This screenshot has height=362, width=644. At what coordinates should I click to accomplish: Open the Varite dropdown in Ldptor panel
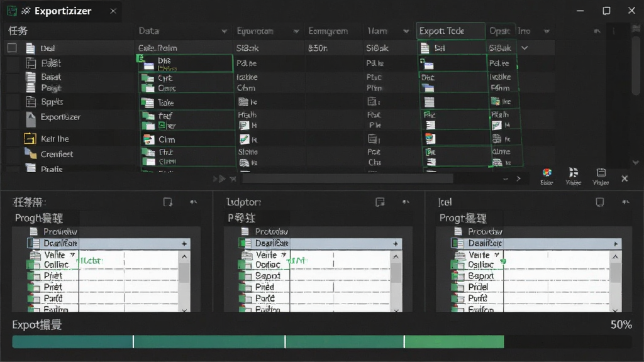pos(284,255)
